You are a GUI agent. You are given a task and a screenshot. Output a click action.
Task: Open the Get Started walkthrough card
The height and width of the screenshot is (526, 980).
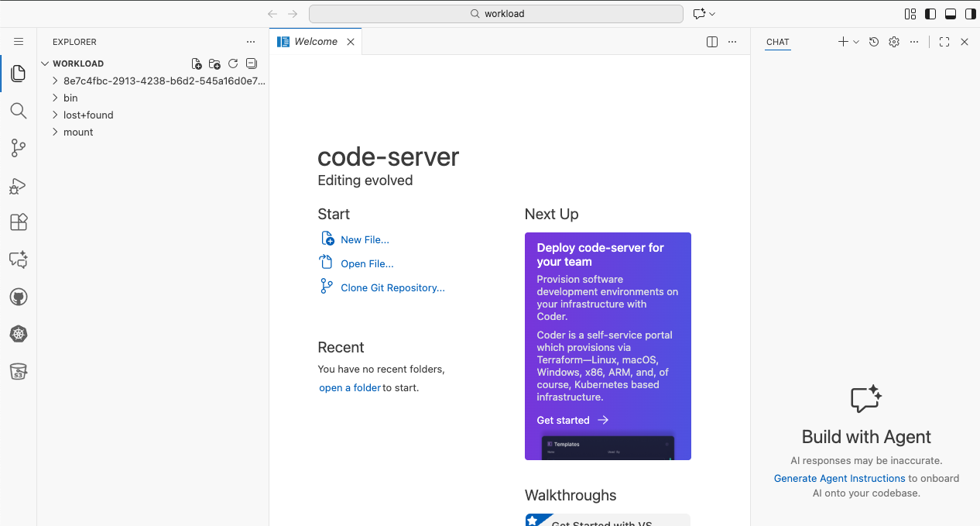pyautogui.click(x=608, y=520)
